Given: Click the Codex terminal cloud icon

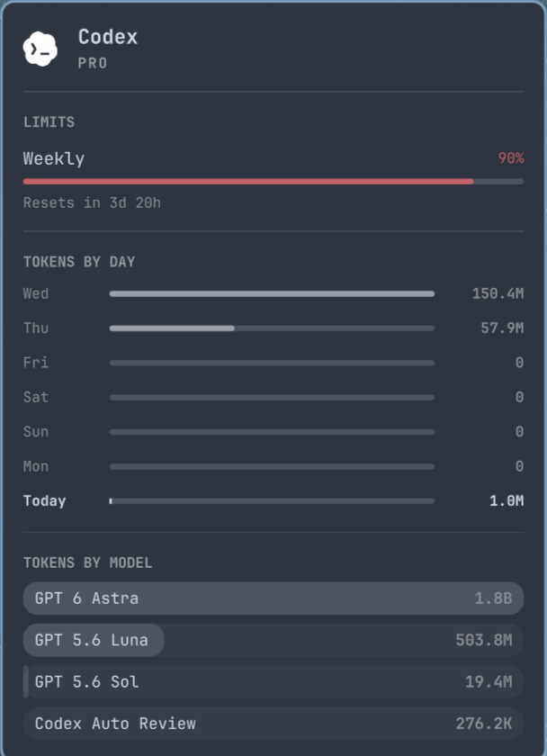Looking at the screenshot, I should click(x=40, y=49).
